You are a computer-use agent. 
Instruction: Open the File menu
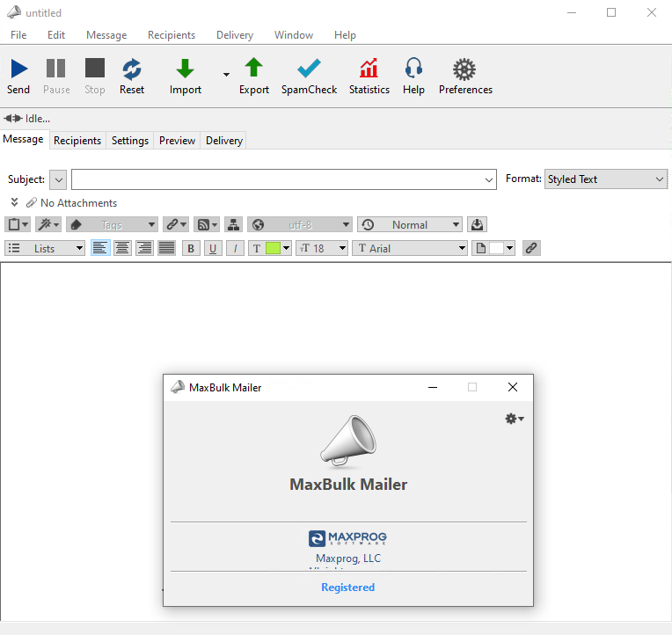pyautogui.click(x=18, y=35)
